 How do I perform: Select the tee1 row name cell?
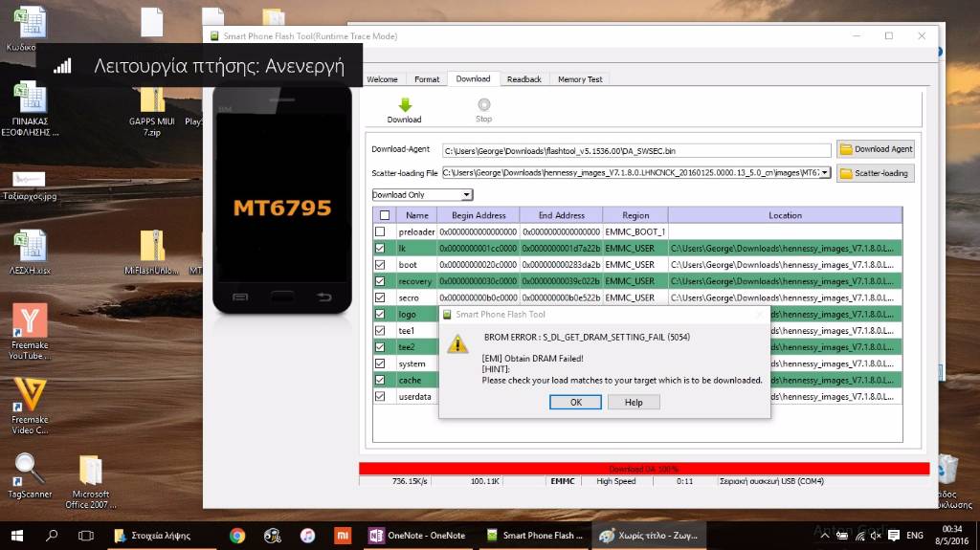pyautogui.click(x=417, y=331)
